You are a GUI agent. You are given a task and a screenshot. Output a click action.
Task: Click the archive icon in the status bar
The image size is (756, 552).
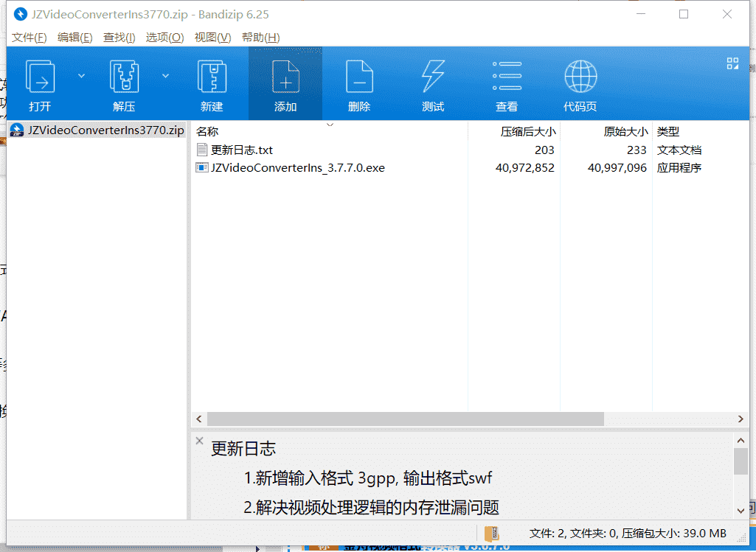click(491, 534)
